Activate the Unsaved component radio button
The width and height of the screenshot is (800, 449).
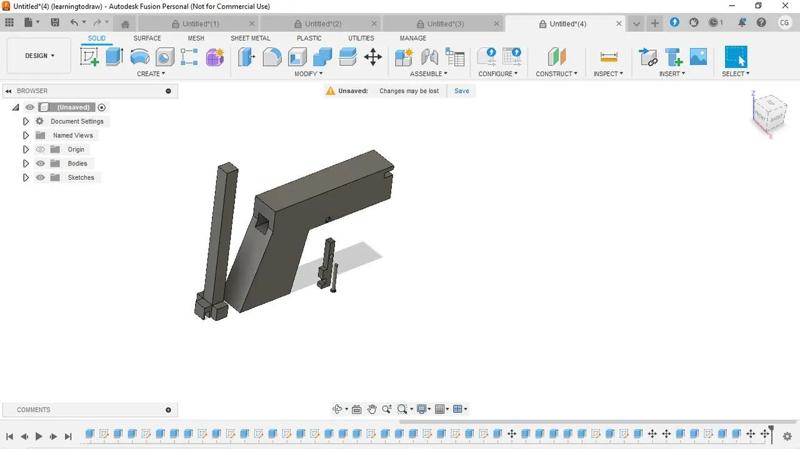coord(102,107)
